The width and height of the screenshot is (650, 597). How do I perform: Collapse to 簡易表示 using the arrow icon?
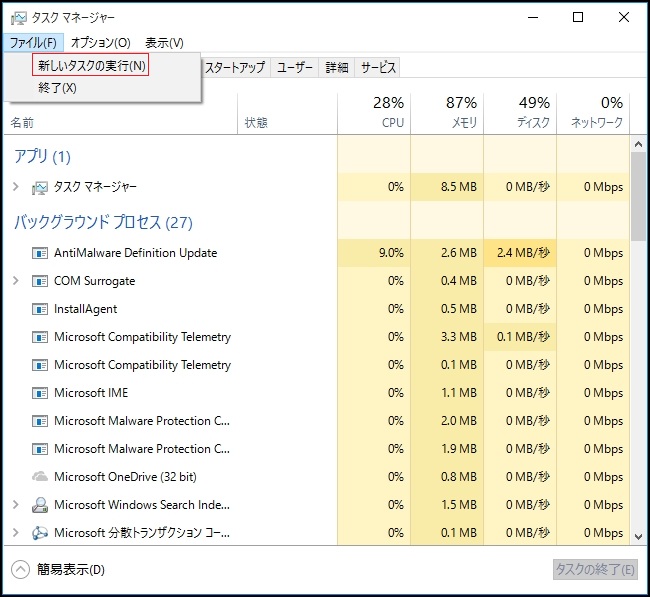click(20, 569)
